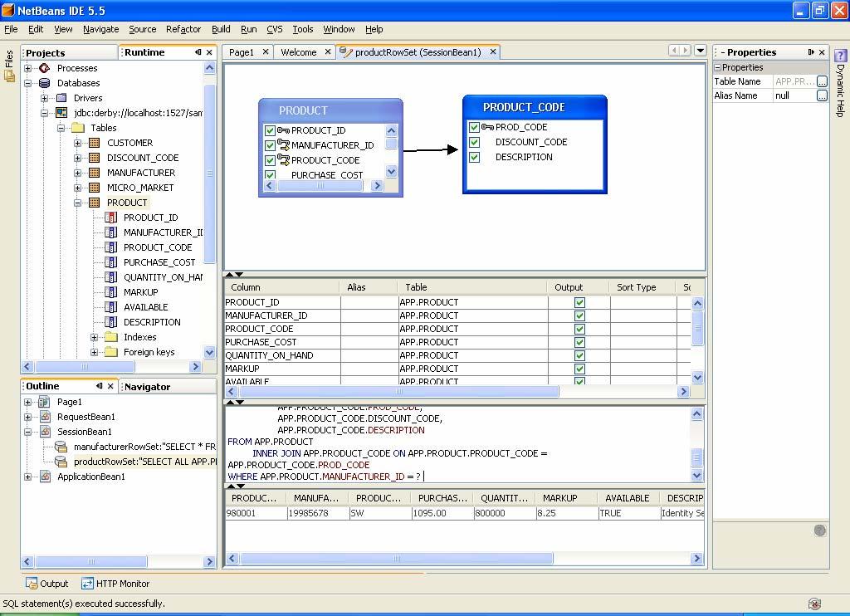Click the Indexes folder icon
The width and height of the screenshot is (850, 616).
[111, 337]
